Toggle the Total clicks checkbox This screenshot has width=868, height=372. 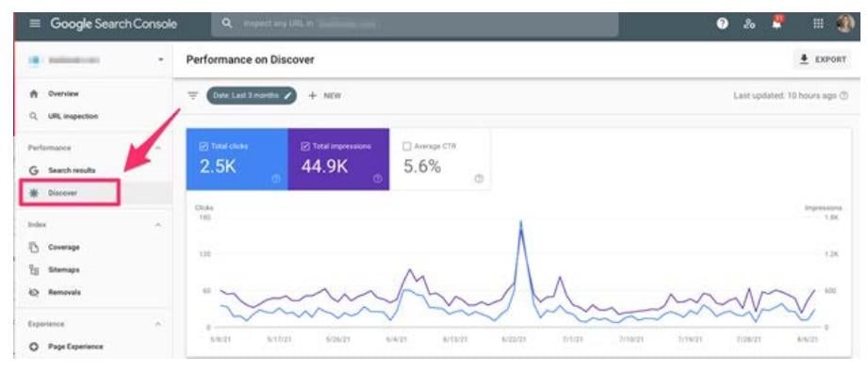pos(204,147)
